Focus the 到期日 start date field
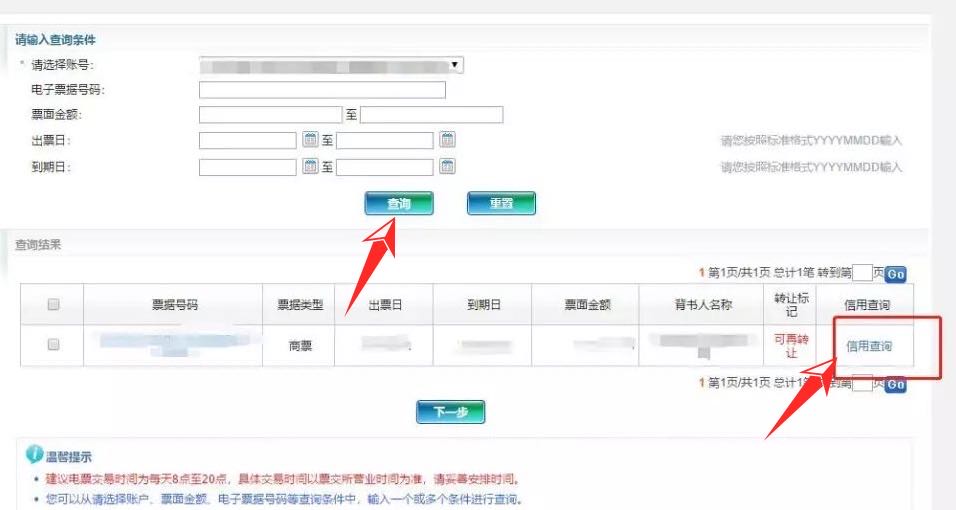Image resolution: width=956 pixels, height=510 pixels. (248, 167)
